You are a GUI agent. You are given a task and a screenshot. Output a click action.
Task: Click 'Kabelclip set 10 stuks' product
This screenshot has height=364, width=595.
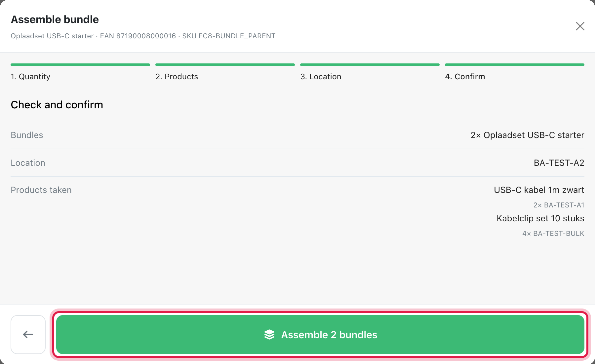(540, 218)
